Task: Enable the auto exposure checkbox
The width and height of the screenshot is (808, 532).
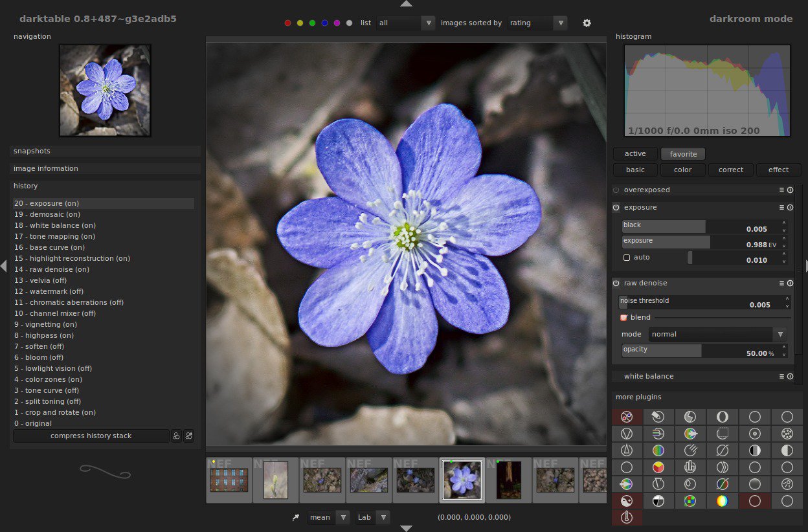Action: 627,258
